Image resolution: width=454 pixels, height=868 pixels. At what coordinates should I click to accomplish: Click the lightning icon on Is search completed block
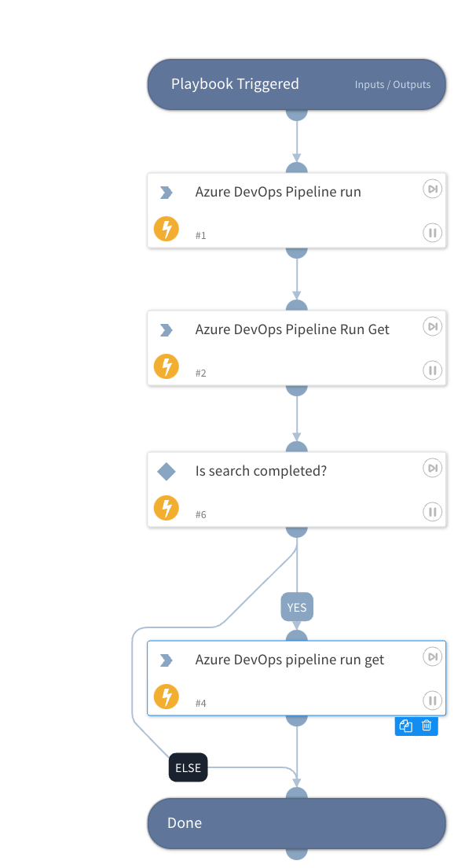[x=166, y=508]
